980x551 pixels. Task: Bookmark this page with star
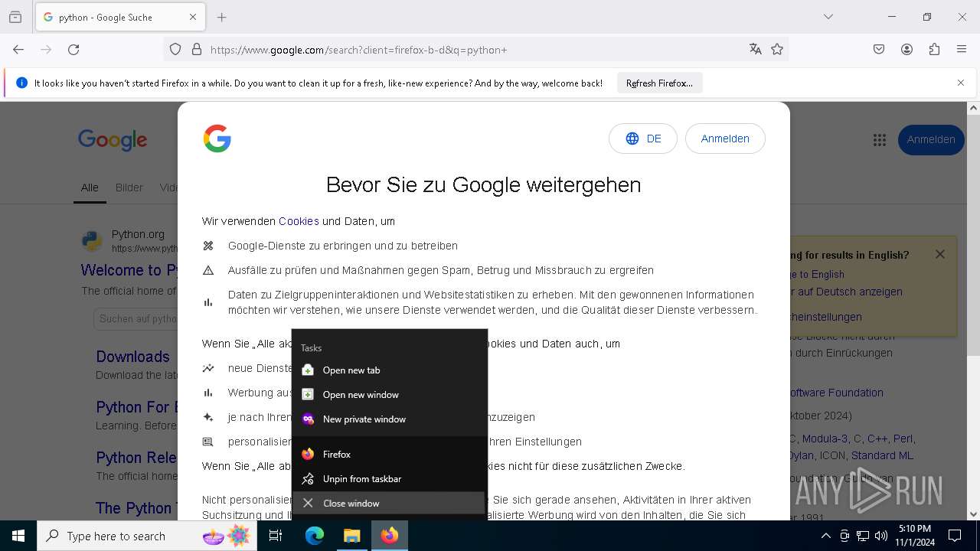pyautogui.click(x=777, y=50)
